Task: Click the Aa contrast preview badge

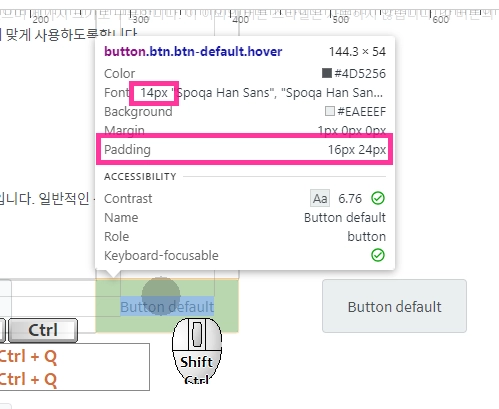Action: 320,198
